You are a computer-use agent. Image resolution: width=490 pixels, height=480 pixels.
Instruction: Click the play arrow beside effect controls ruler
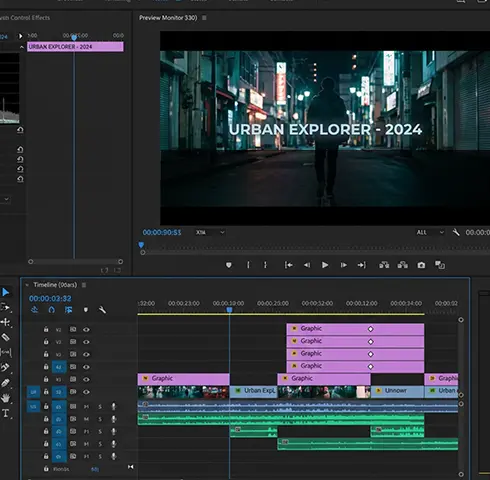pyautogui.click(x=20, y=36)
